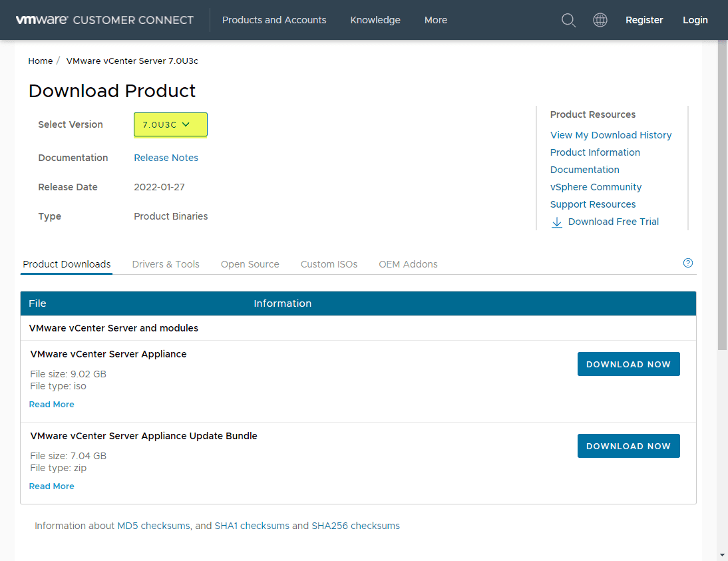Click the scrollbar down arrow
This screenshot has width=728, height=561.
point(722,554)
